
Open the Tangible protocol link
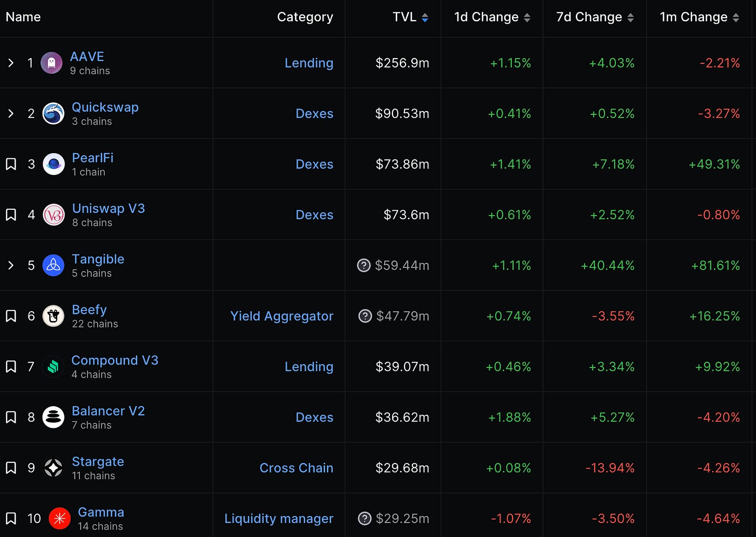98,259
